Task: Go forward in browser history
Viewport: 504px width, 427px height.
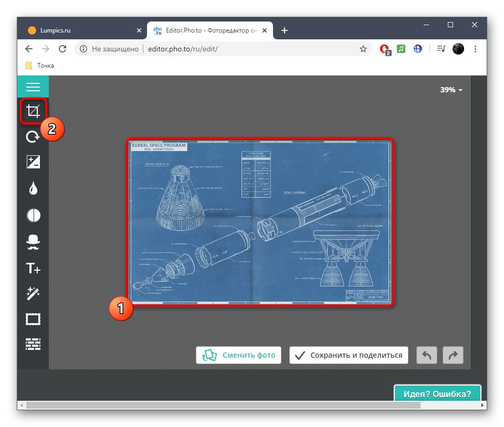Action: pyautogui.click(x=46, y=49)
